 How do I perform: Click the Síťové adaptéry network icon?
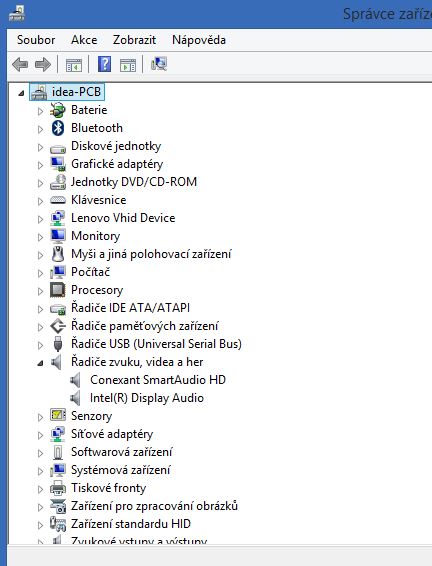point(58,434)
